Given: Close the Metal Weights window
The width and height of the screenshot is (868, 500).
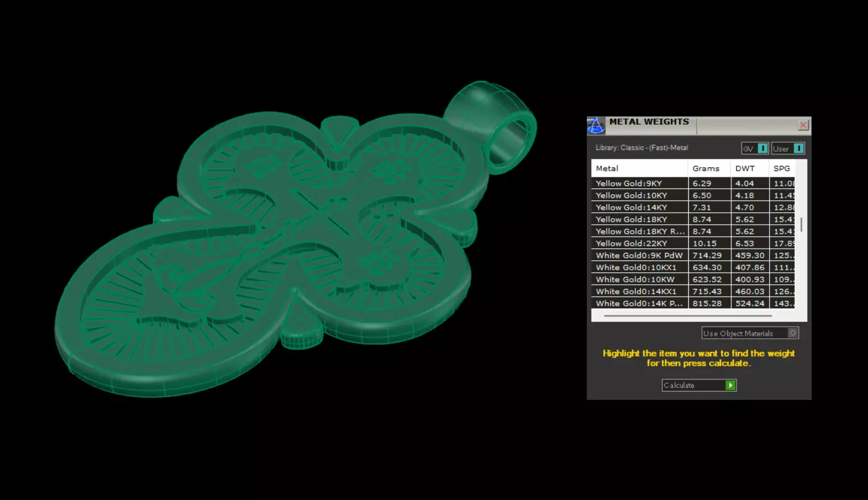Looking at the screenshot, I should pos(803,125).
